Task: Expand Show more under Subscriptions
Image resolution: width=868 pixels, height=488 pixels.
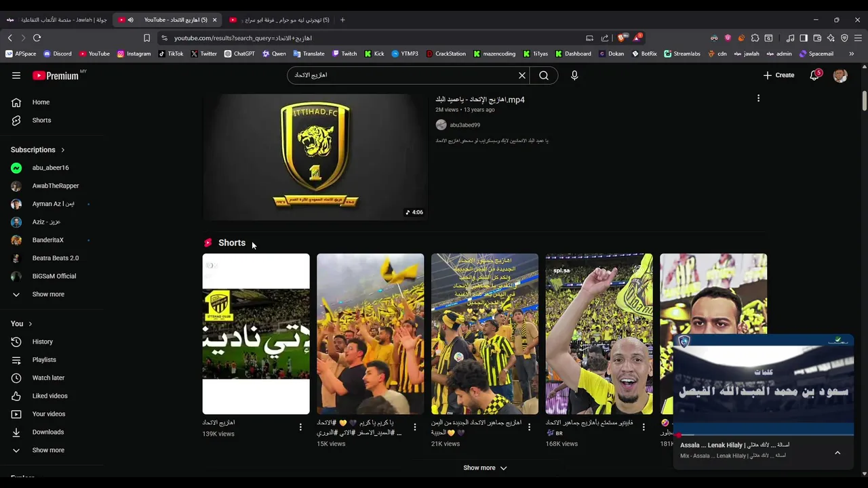Action: [x=48, y=294]
